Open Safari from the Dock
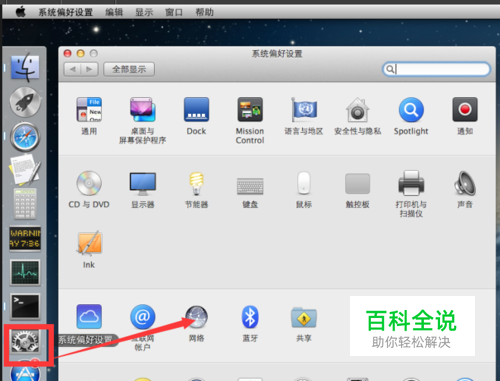This screenshot has width=500, height=381. pyautogui.click(x=25, y=137)
